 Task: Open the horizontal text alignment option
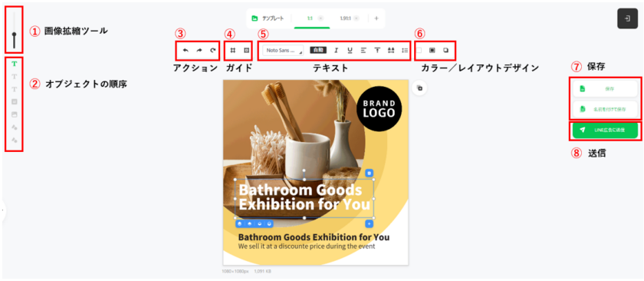click(363, 50)
